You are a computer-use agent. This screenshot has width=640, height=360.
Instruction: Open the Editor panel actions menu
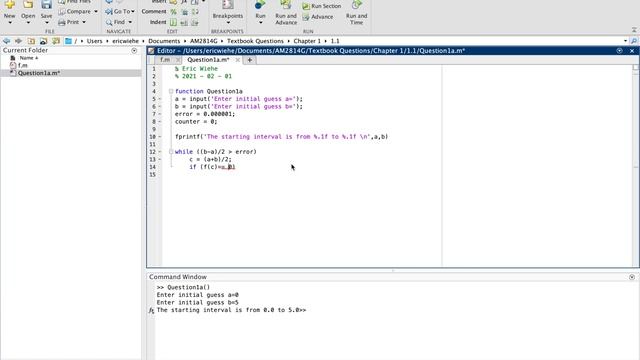[620, 51]
